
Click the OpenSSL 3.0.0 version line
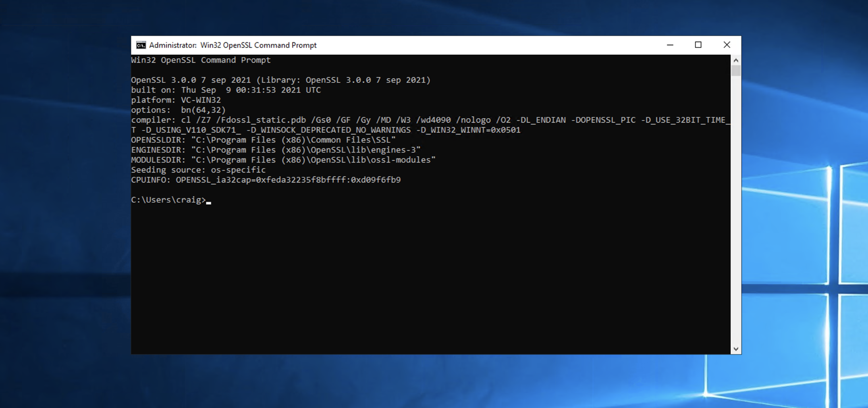(x=280, y=80)
